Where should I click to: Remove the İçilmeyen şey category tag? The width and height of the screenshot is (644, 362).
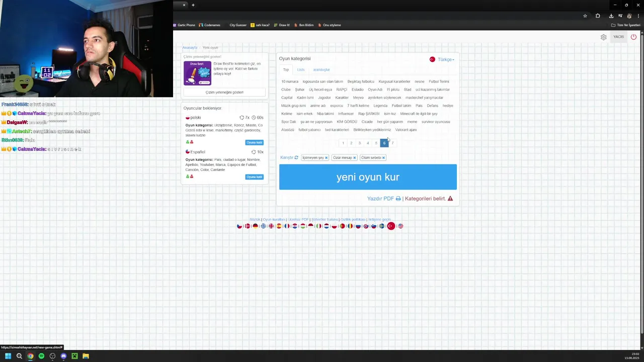pyautogui.click(x=326, y=158)
